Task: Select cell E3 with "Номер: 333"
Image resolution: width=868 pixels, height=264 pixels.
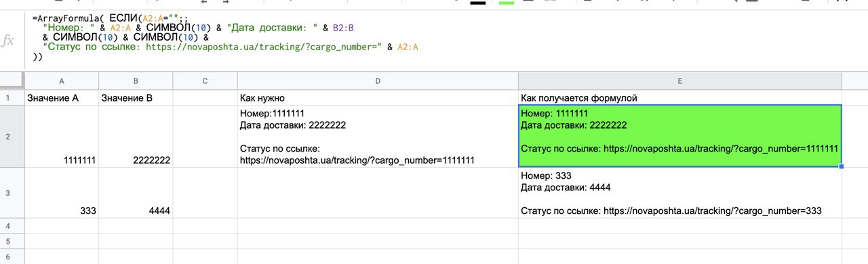Action: pyautogui.click(x=679, y=193)
